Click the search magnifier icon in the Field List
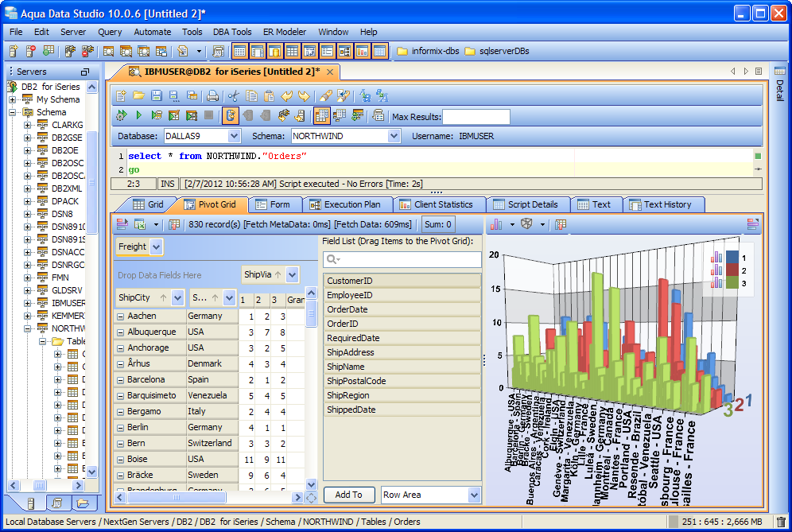The image size is (792, 532). [x=332, y=259]
